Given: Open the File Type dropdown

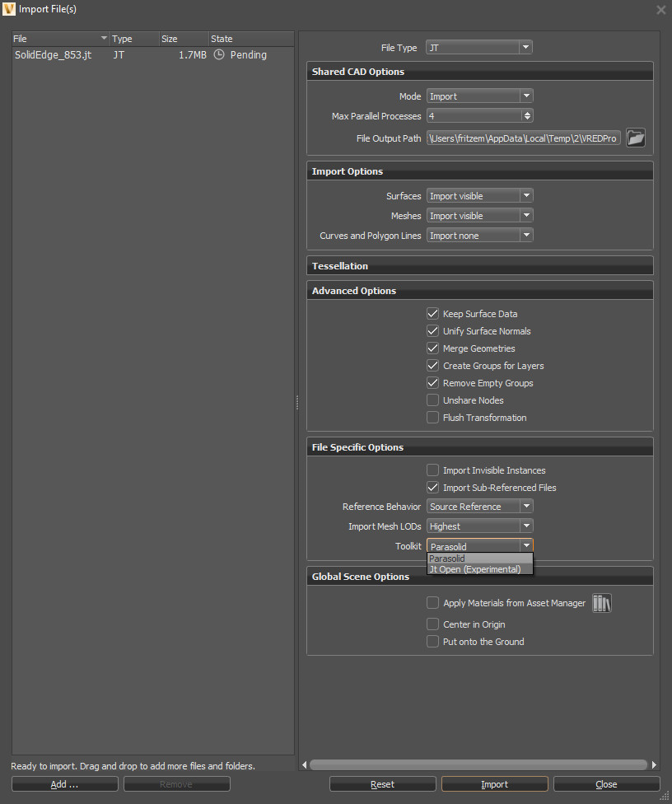Looking at the screenshot, I should tap(478, 47).
